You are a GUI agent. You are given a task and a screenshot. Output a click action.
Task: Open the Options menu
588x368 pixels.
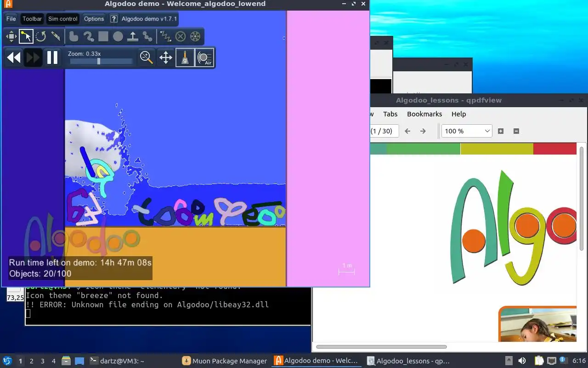[x=94, y=19]
